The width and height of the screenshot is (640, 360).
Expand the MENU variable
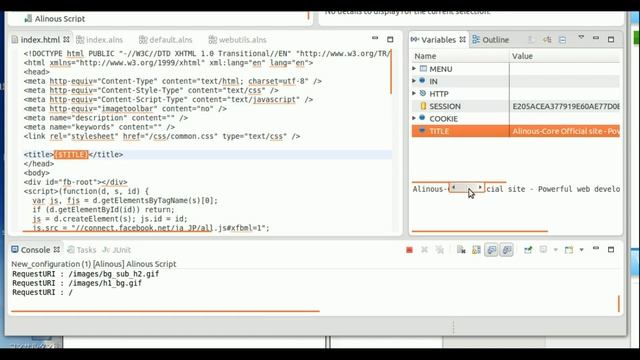click(x=414, y=69)
